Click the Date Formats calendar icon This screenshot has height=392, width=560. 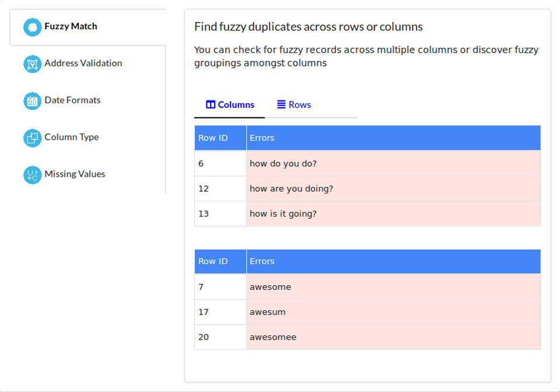(33, 101)
